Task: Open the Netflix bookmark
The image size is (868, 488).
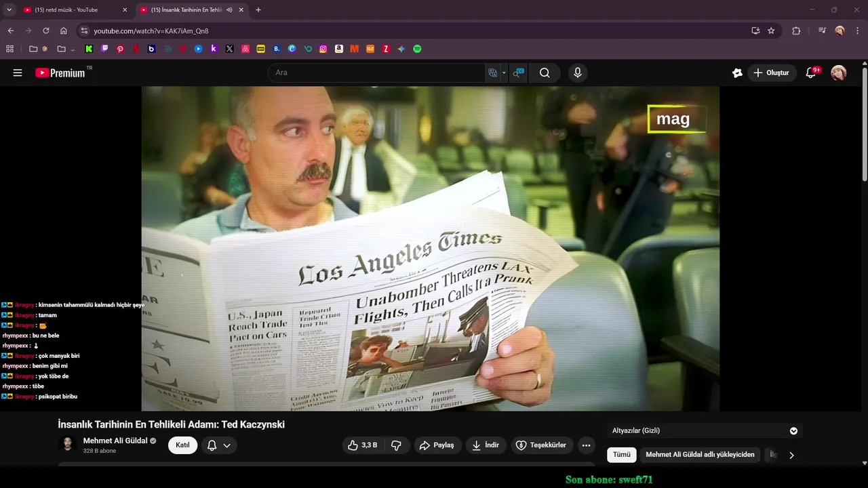Action: tap(136, 49)
